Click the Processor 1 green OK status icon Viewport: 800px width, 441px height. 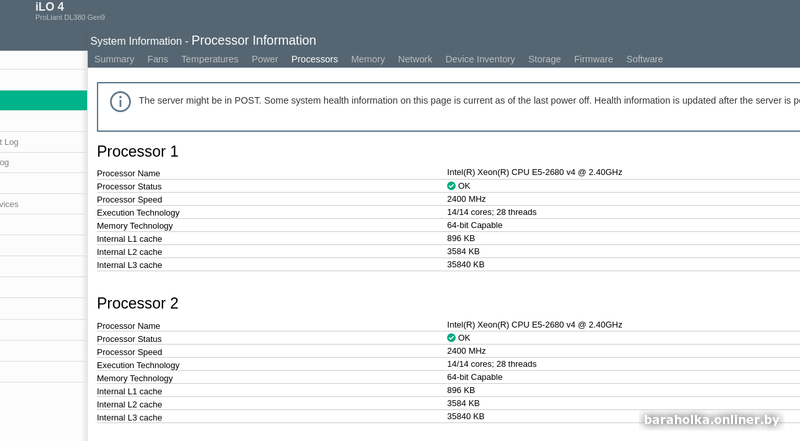pos(451,186)
